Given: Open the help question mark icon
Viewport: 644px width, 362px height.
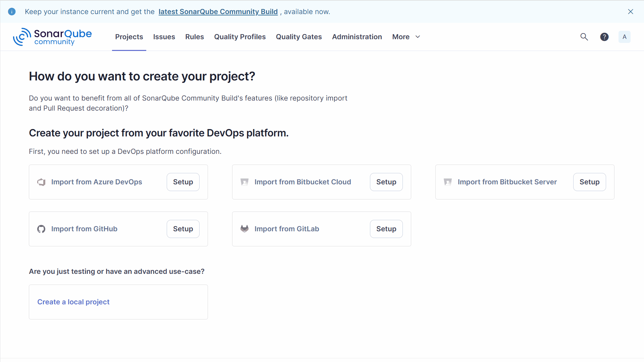Looking at the screenshot, I should [x=604, y=37].
